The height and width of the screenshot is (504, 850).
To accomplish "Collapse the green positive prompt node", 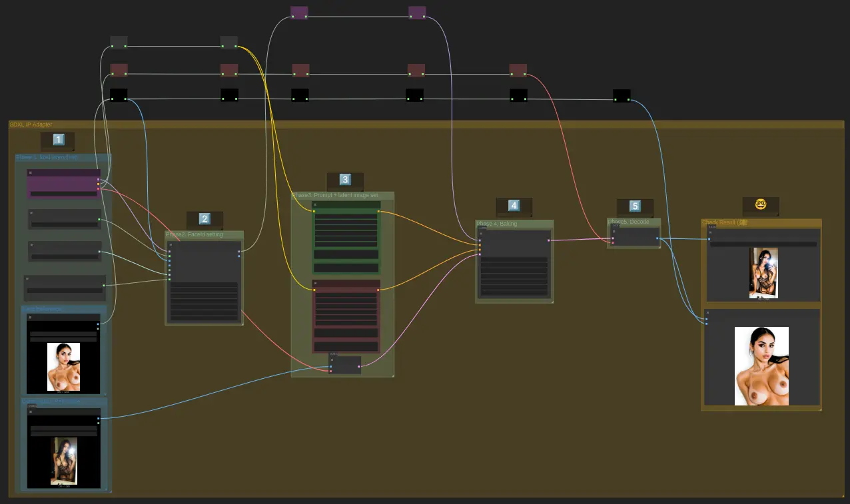I will [316, 205].
